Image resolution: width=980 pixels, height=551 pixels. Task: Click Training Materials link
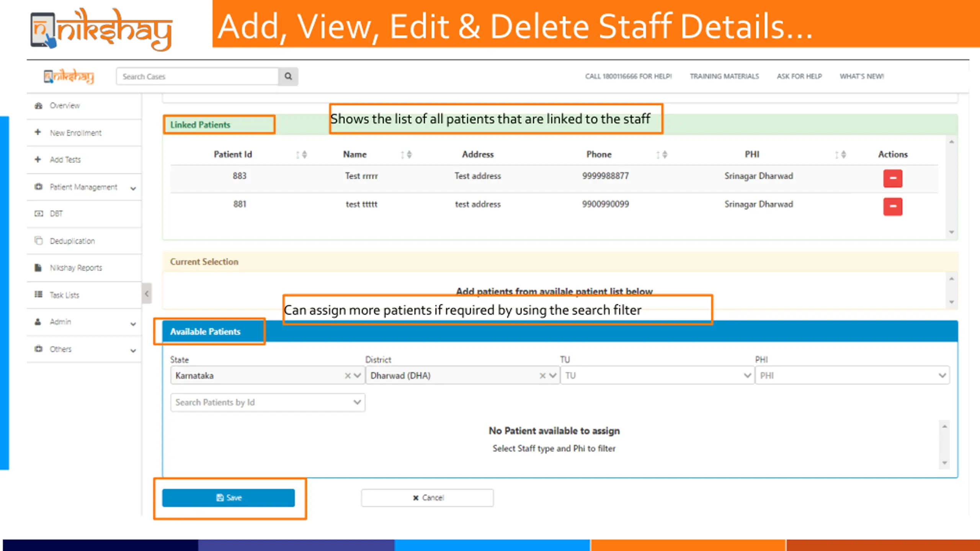724,76
